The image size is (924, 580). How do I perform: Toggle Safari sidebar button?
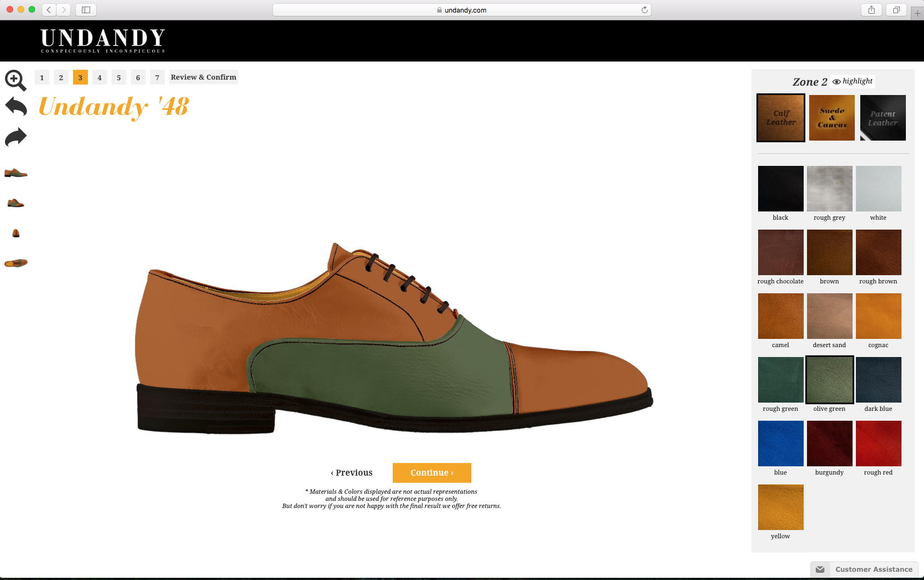click(x=86, y=10)
